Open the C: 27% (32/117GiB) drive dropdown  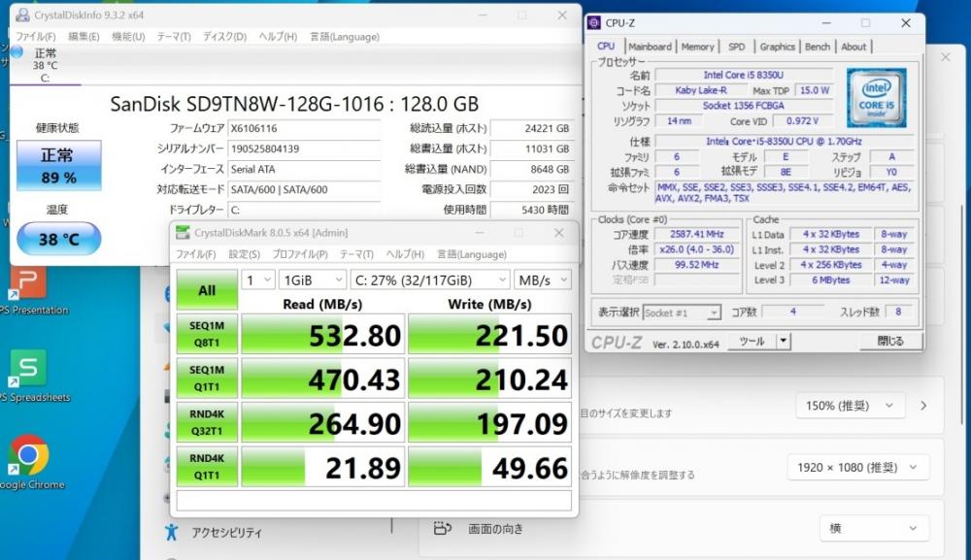[430, 280]
